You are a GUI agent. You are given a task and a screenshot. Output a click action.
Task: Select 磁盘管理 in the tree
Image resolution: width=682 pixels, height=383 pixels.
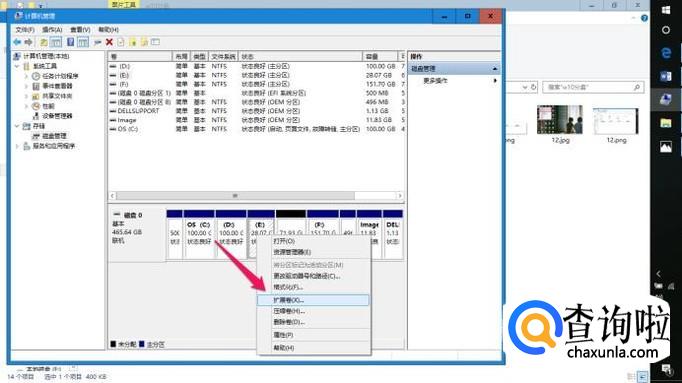point(54,136)
